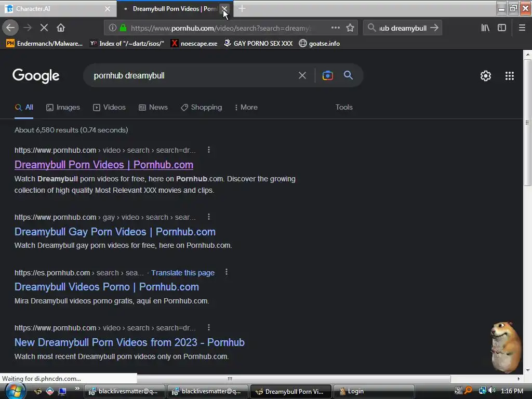Run Google search with magnifier icon
This screenshot has height=399, width=532.
(x=349, y=75)
